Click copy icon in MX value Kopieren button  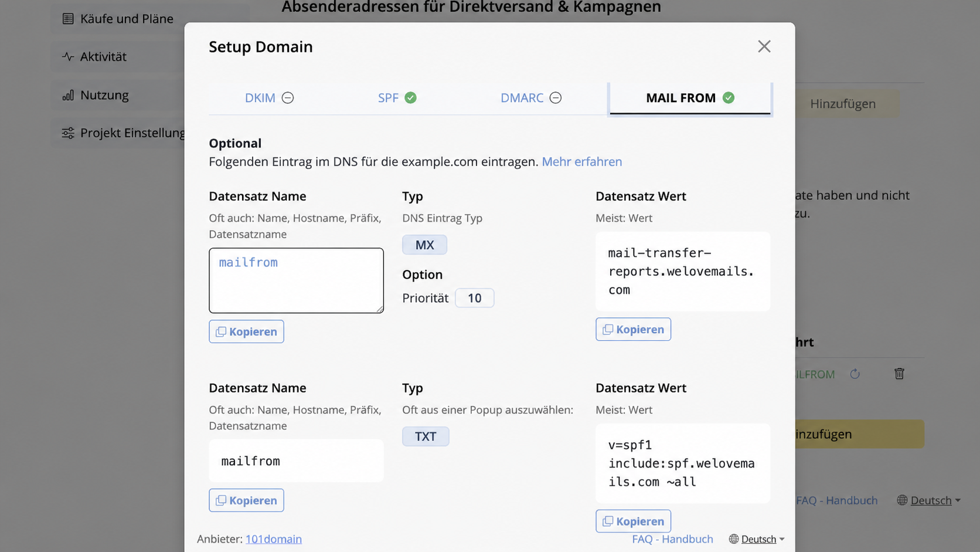[608, 330]
